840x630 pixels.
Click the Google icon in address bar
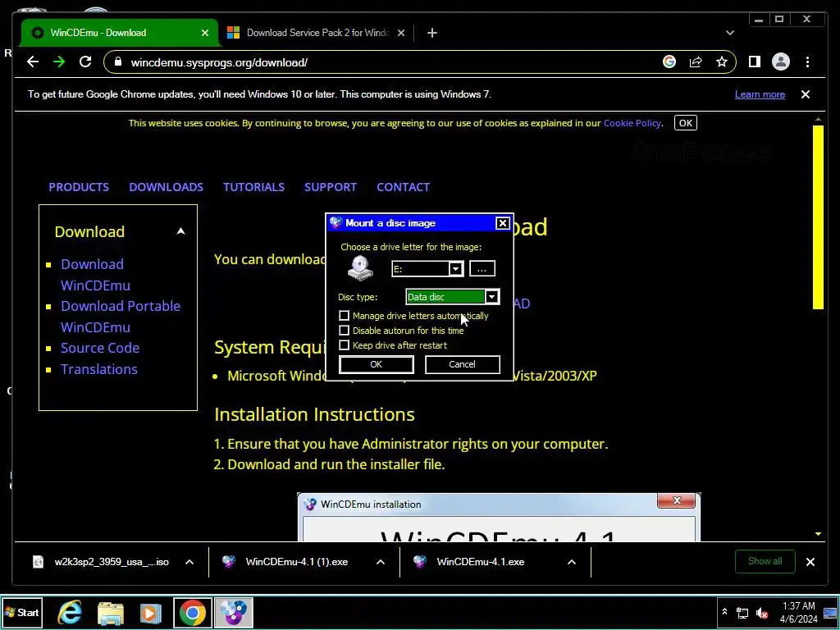(669, 62)
